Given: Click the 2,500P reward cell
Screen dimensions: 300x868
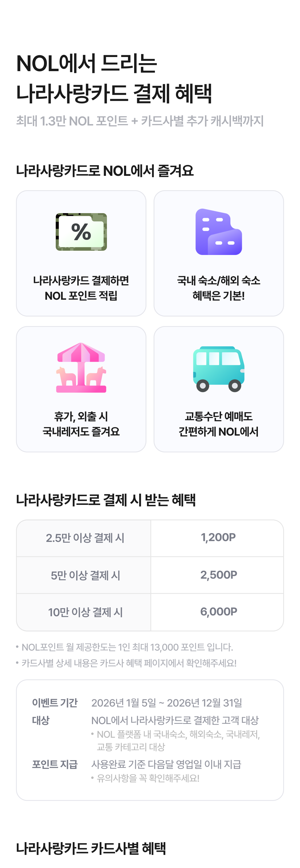Looking at the screenshot, I should point(218,575).
